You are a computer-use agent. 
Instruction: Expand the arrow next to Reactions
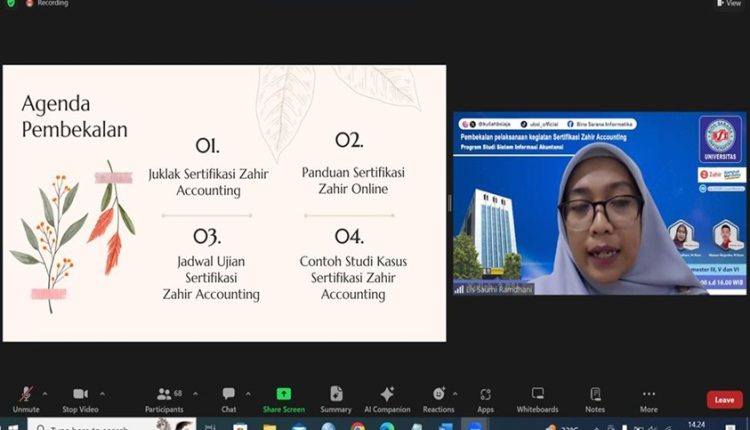click(455, 394)
